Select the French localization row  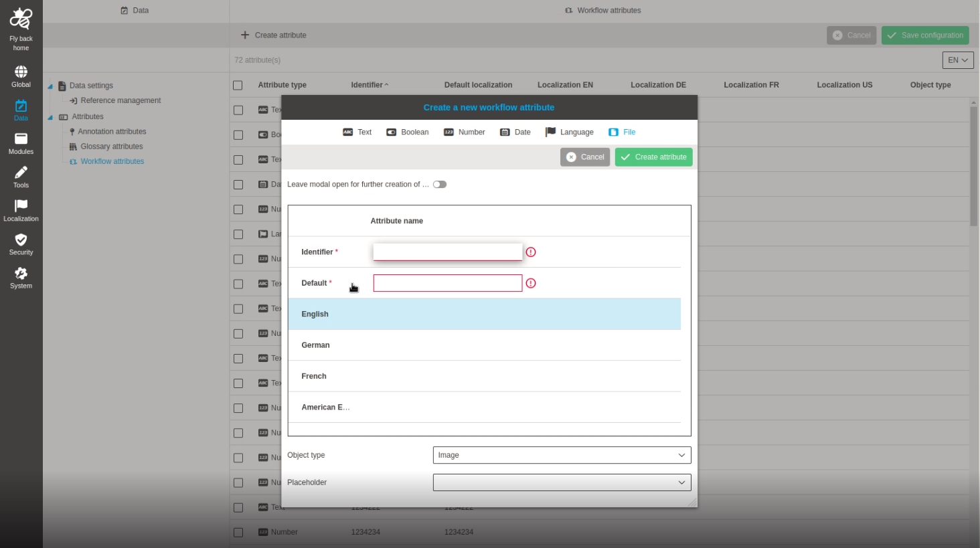[x=485, y=376]
